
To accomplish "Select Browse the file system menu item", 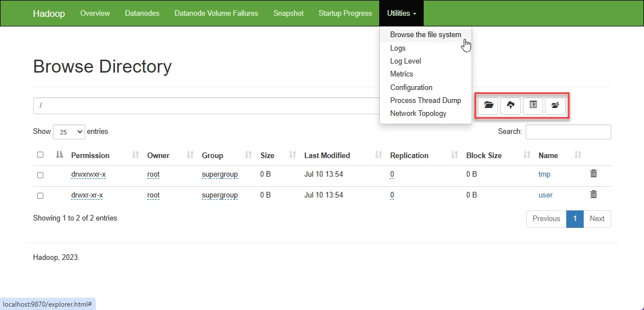I will click(425, 35).
